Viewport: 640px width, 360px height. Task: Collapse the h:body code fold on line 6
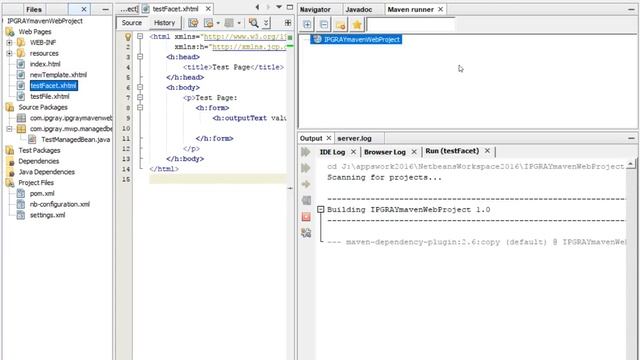[x=140, y=87]
